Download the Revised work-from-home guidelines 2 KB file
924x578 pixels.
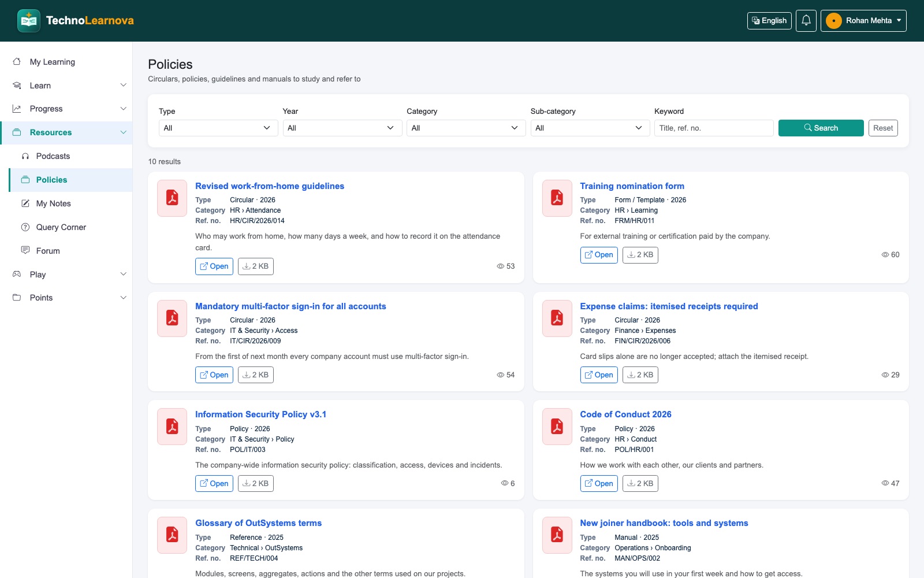(256, 266)
